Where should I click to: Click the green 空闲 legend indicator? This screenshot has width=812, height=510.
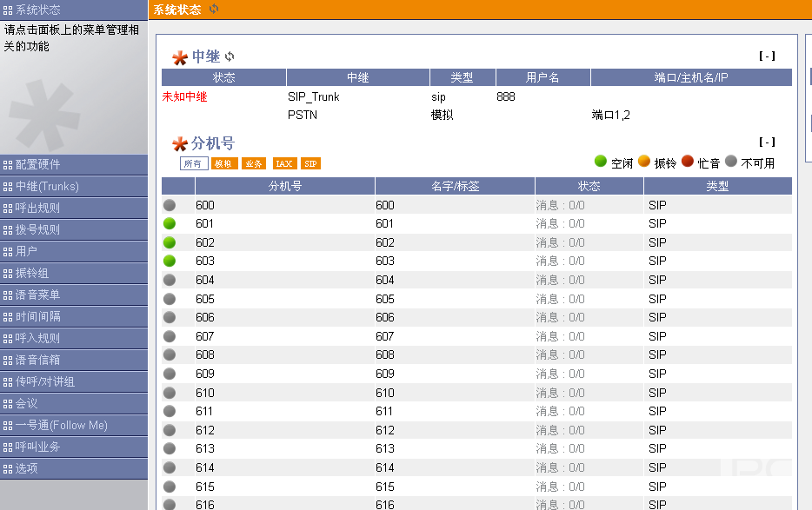click(x=600, y=162)
